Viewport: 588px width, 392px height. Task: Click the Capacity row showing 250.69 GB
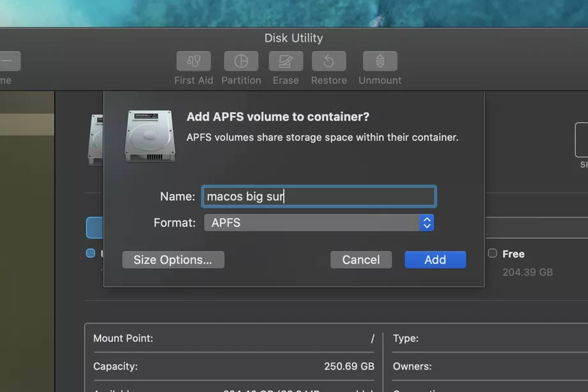[x=233, y=366]
